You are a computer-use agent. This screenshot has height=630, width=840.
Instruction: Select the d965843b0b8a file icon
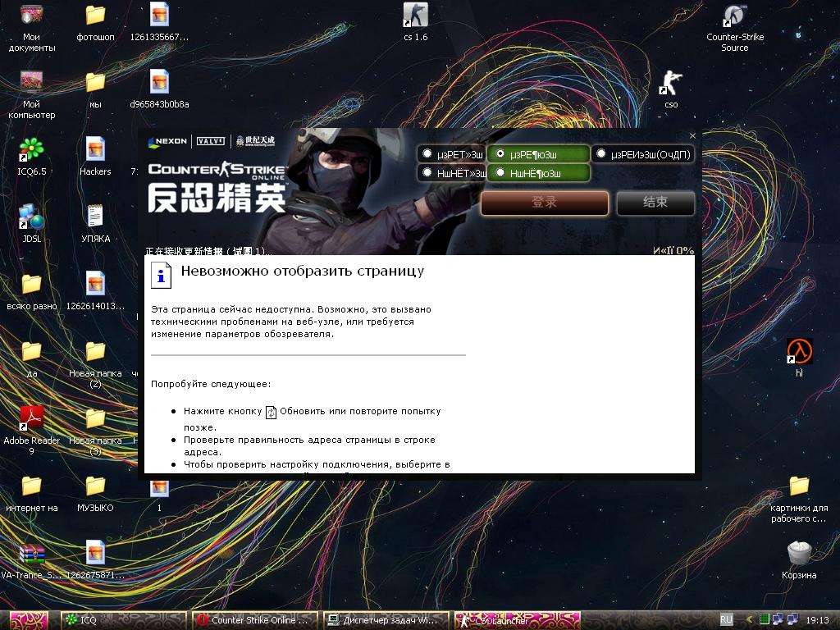159,82
